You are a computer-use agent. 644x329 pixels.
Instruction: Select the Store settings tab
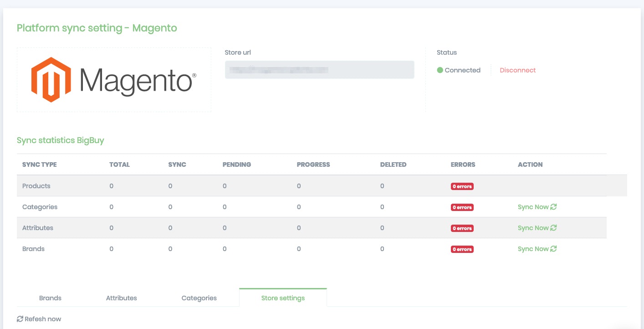click(283, 298)
